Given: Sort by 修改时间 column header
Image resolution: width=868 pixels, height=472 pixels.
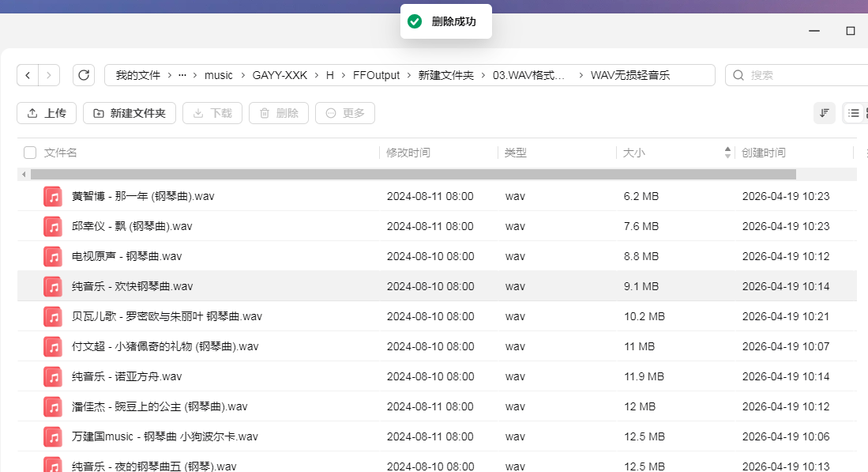Looking at the screenshot, I should tap(408, 153).
